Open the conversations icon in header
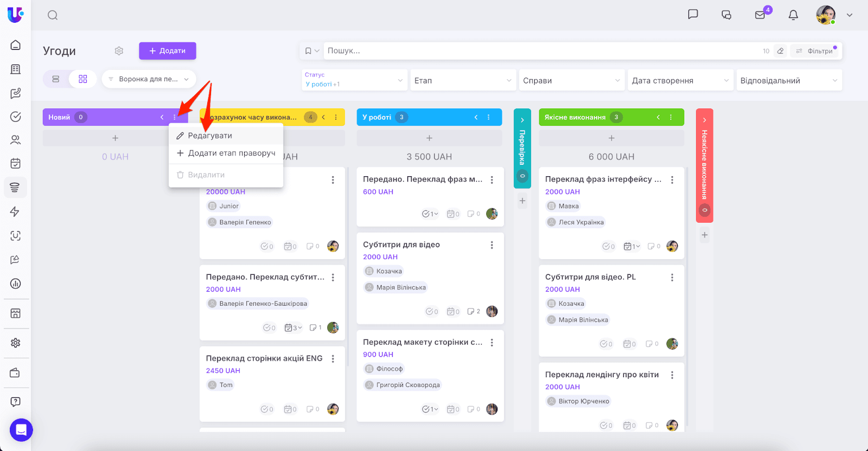Image resolution: width=868 pixels, height=451 pixels. point(726,15)
